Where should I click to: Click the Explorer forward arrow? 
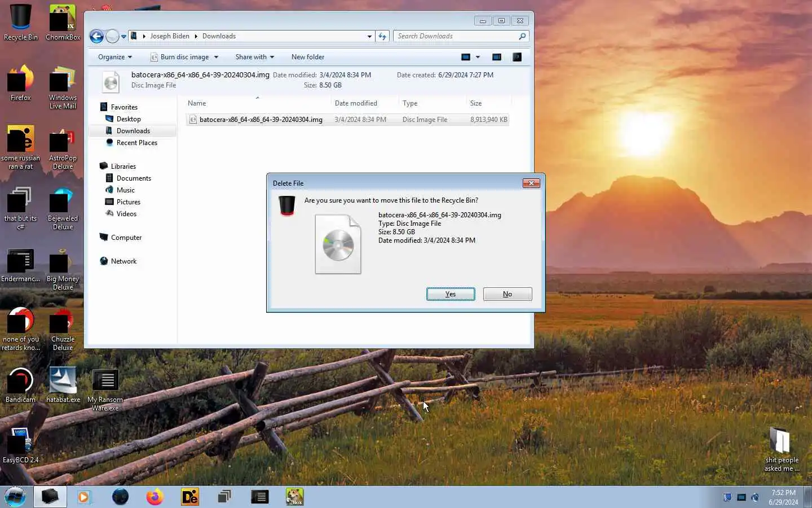tap(112, 36)
